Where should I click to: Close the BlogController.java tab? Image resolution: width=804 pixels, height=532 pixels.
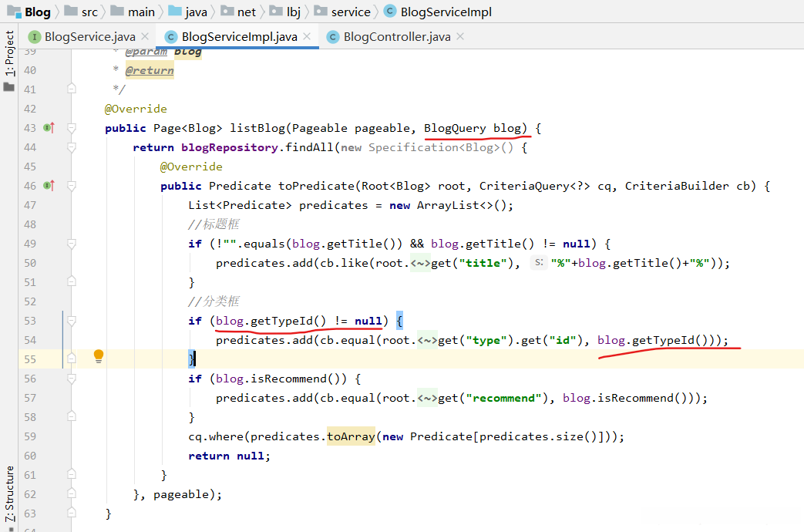pos(460,36)
